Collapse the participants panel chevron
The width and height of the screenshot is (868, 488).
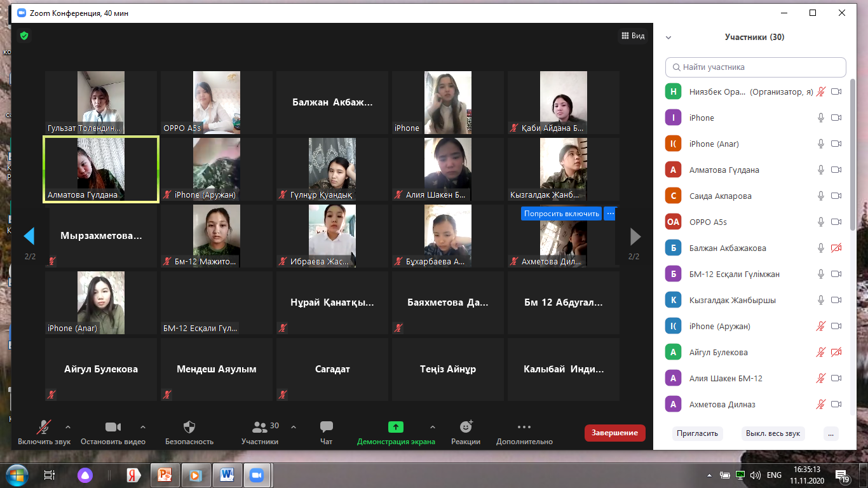click(668, 37)
